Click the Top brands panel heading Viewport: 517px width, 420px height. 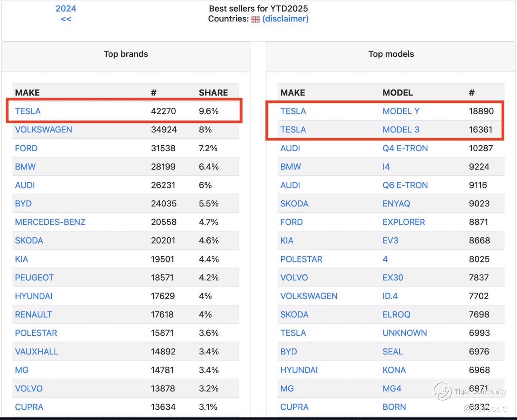126,54
